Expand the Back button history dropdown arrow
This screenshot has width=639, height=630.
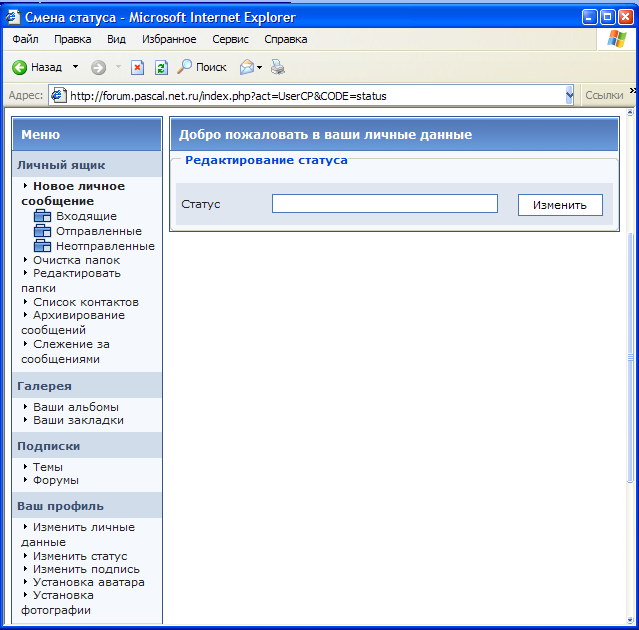pos(75,67)
